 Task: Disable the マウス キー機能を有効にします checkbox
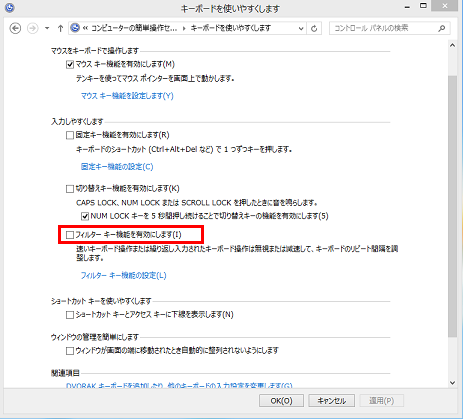pos(70,64)
